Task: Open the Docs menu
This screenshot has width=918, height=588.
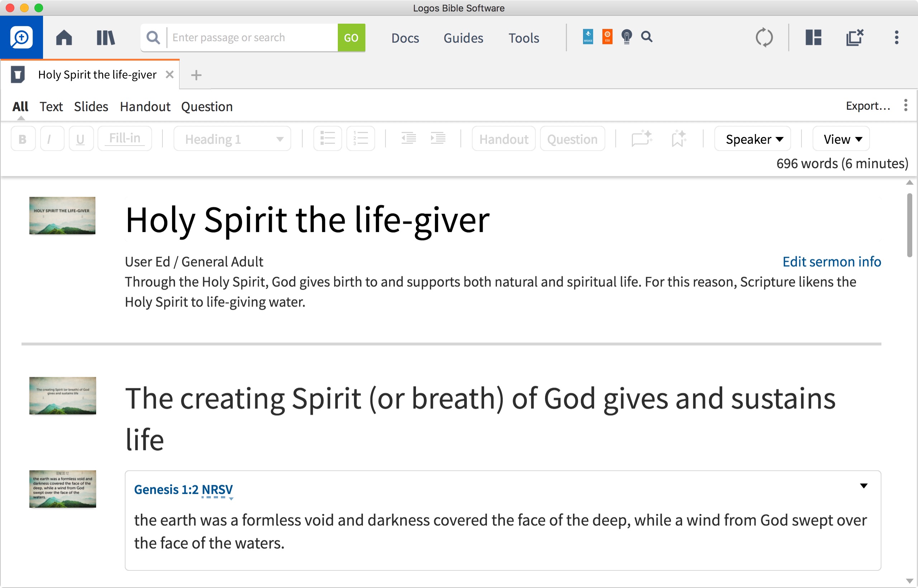Action: [x=405, y=38]
